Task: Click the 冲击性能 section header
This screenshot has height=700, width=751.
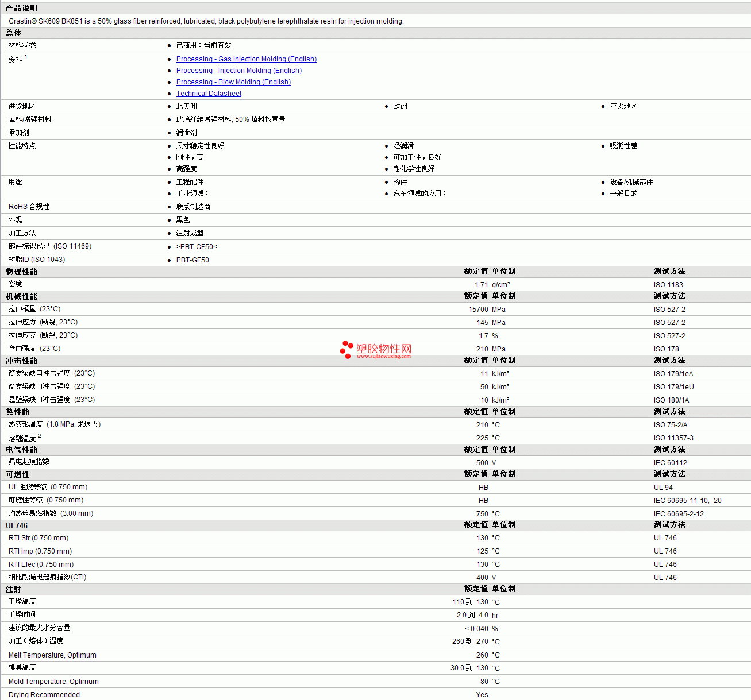Action: click(22, 361)
